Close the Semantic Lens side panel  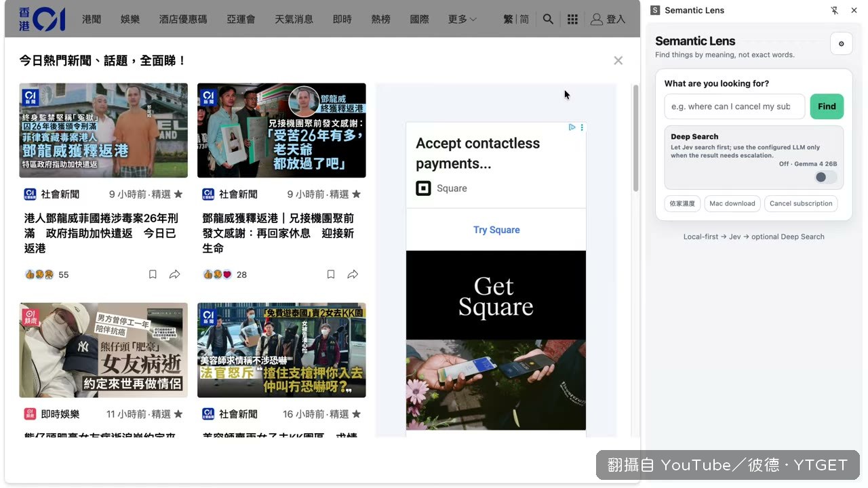coord(854,10)
